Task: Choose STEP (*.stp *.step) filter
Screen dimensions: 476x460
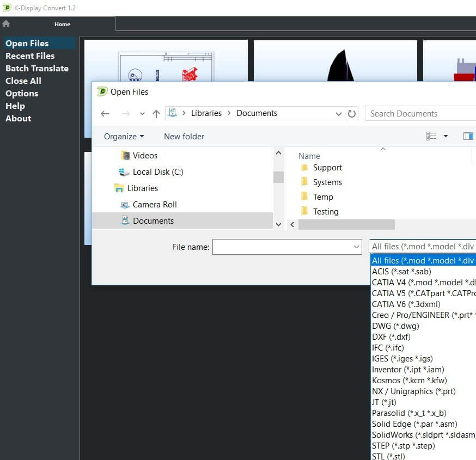Action: [404, 446]
